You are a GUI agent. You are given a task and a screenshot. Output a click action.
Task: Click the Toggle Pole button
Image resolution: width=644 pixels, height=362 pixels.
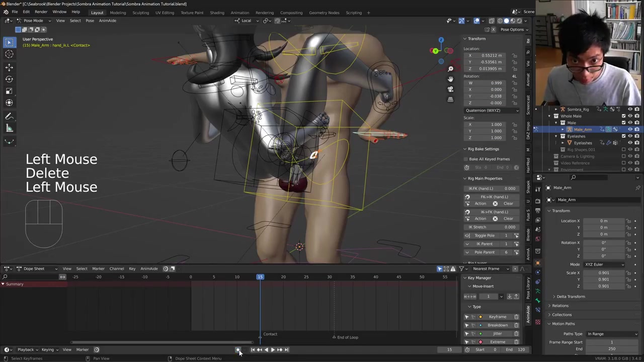(x=484, y=235)
